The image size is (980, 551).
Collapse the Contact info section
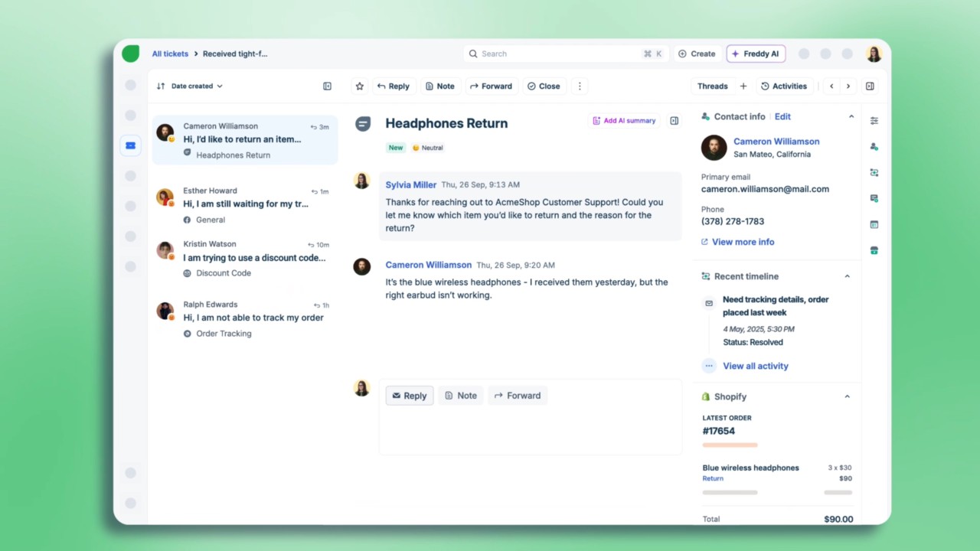(x=851, y=117)
